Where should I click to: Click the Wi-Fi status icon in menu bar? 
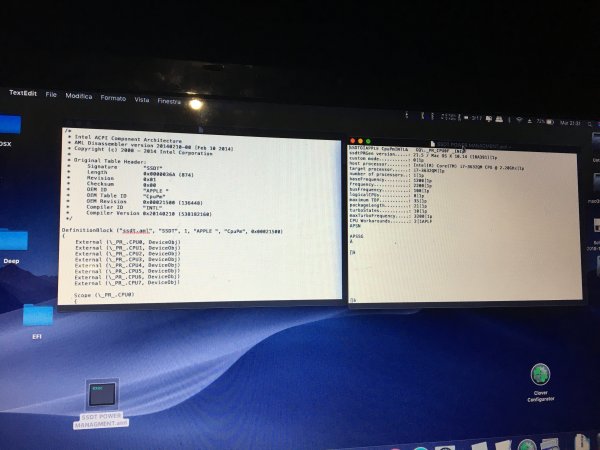pyautogui.click(x=519, y=120)
